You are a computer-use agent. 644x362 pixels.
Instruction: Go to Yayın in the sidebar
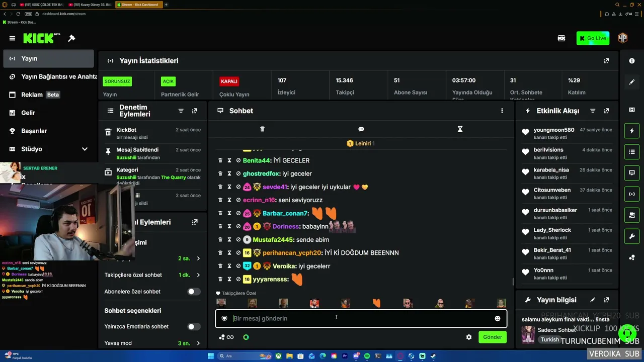[48, 58]
